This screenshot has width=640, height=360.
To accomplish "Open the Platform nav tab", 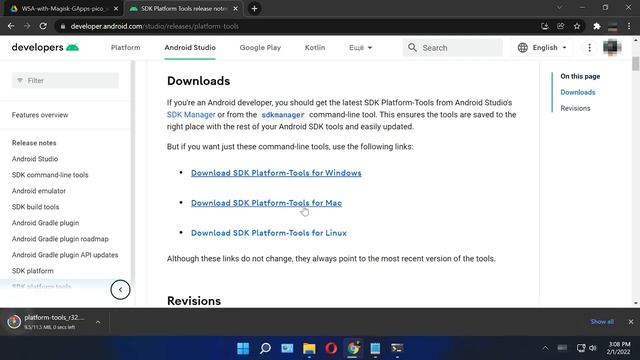I will [x=125, y=47].
